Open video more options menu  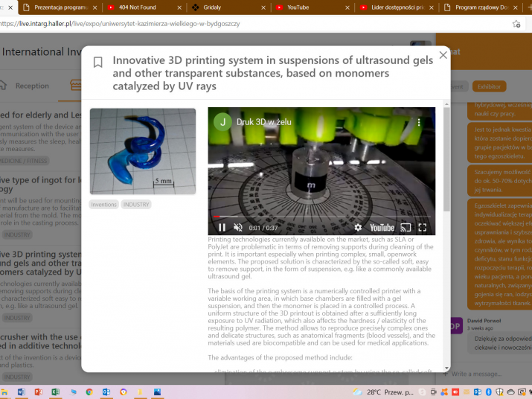419,121
